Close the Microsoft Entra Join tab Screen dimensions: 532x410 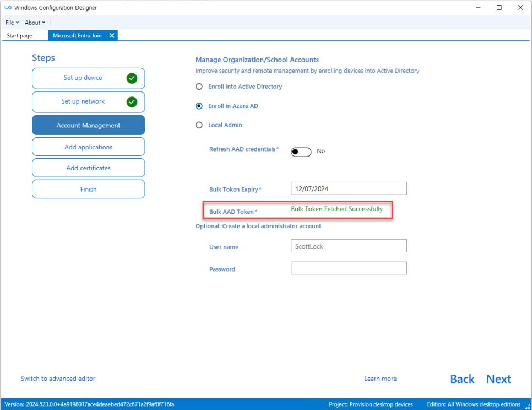pyautogui.click(x=112, y=35)
